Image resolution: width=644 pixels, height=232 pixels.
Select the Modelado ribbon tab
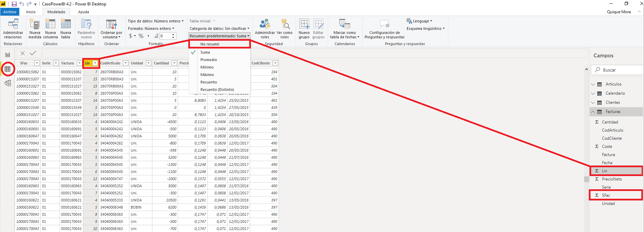[x=56, y=12]
